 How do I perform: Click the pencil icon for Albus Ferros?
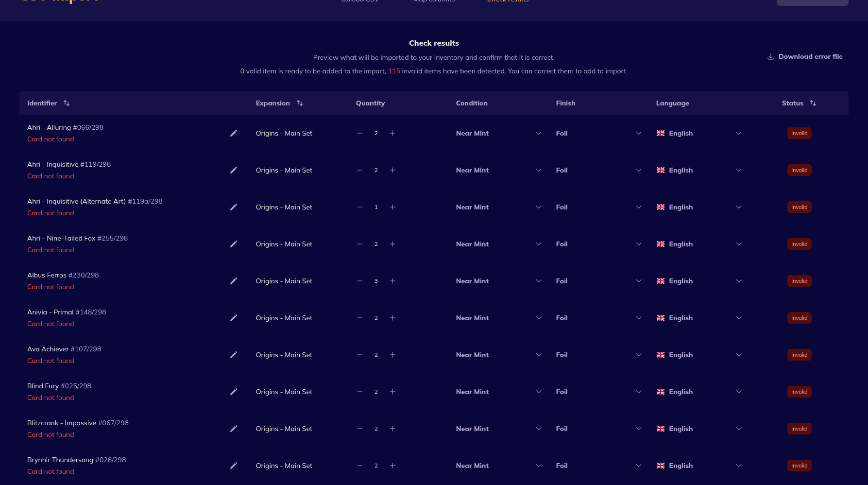point(234,281)
